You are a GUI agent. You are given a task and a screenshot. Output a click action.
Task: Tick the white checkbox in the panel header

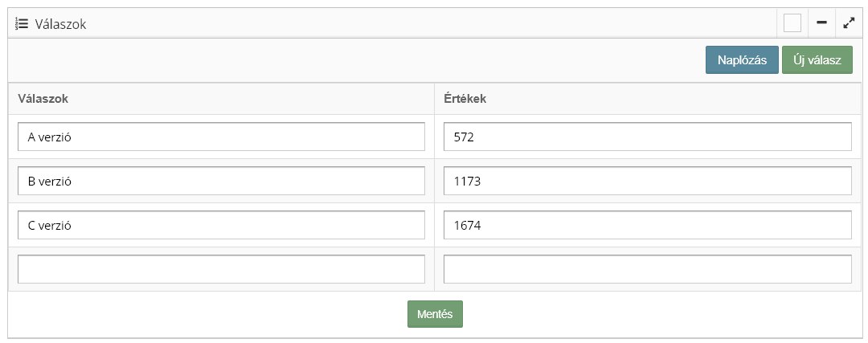792,23
